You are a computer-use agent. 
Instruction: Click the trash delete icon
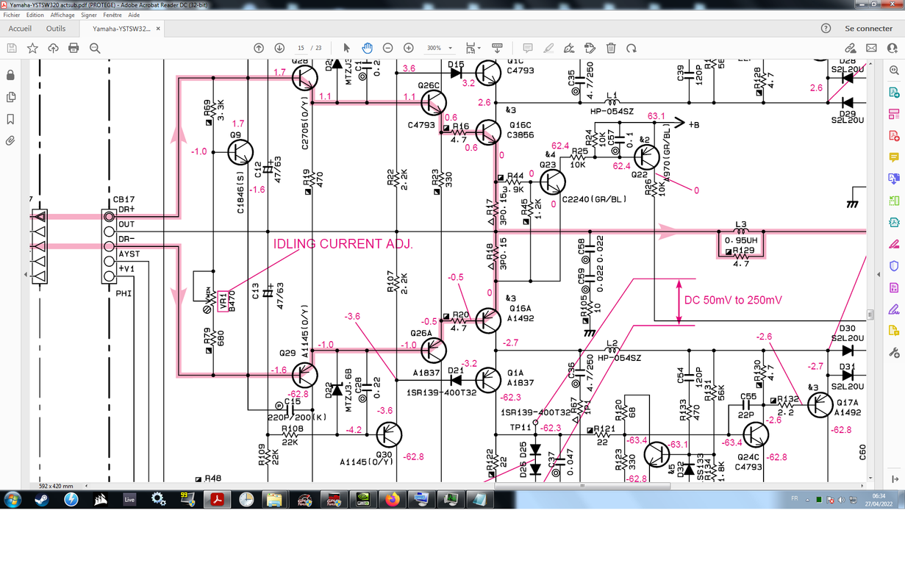pos(611,48)
